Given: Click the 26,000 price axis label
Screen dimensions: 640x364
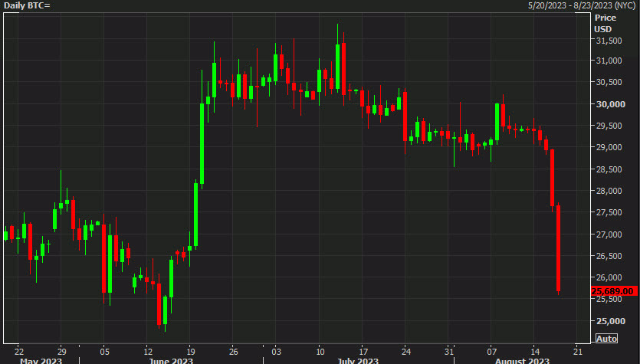Looking at the screenshot, I should pos(609,277).
